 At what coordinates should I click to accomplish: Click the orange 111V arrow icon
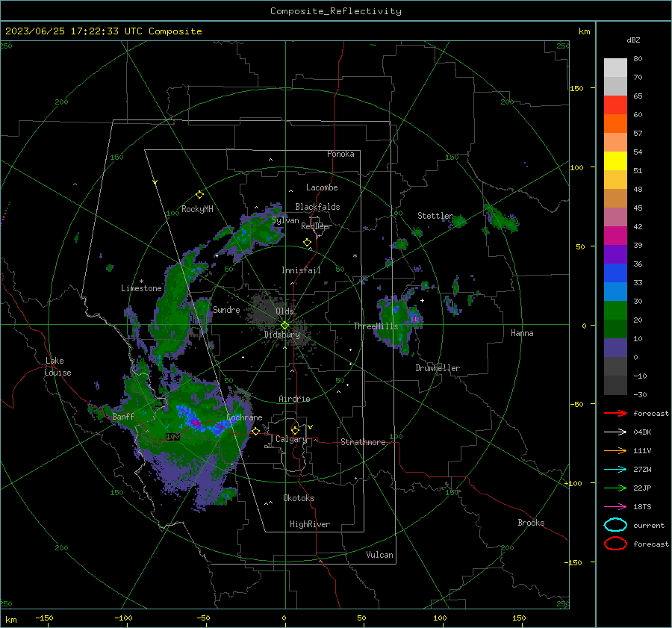click(x=615, y=450)
